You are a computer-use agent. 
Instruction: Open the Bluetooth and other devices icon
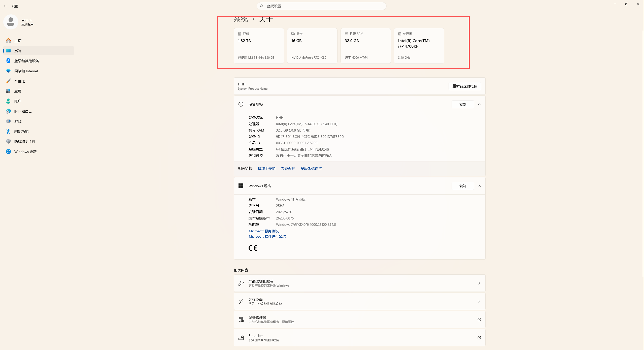[x=8, y=61]
